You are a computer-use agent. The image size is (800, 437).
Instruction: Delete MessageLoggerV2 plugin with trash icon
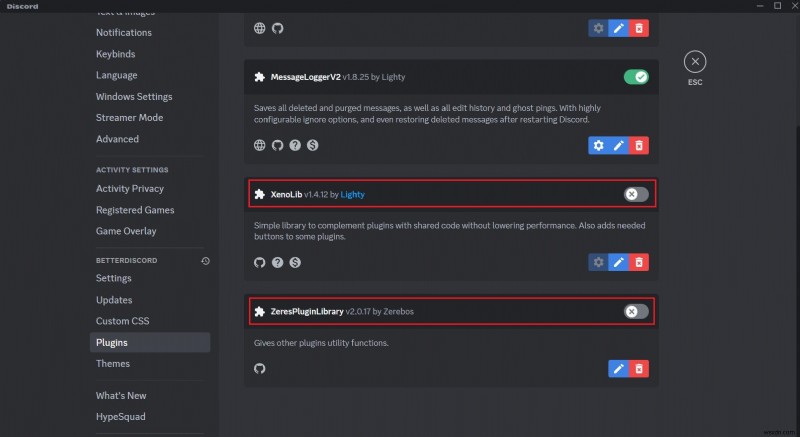tap(639, 145)
